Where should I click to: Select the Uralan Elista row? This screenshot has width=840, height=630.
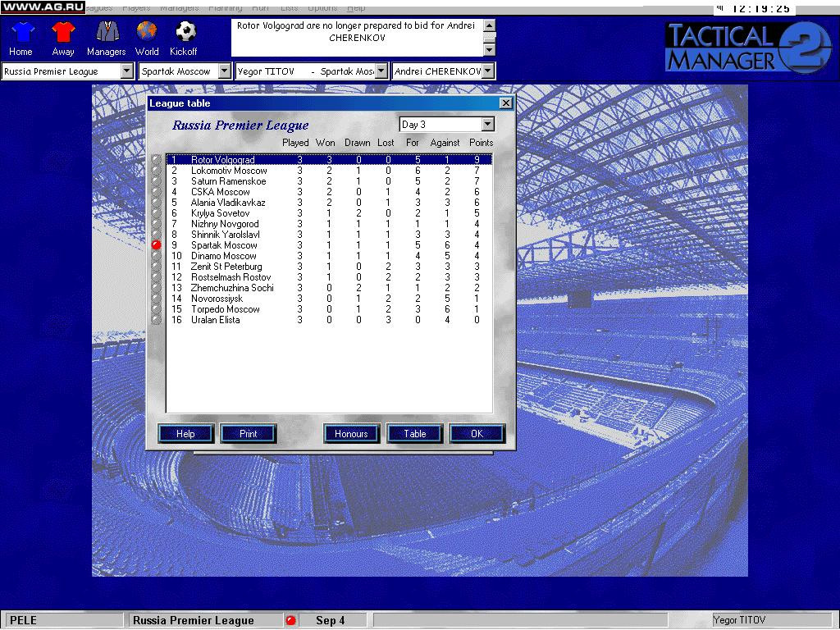coord(329,320)
